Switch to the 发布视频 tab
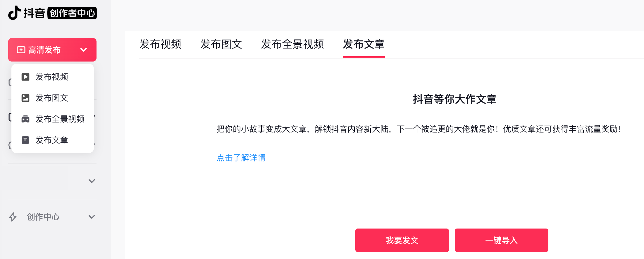The image size is (644, 259). 160,44
